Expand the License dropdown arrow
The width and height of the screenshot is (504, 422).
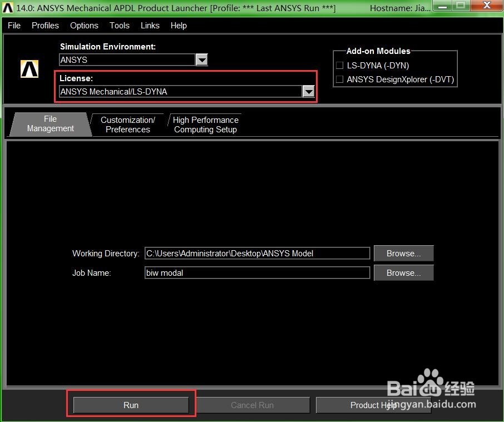click(309, 92)
